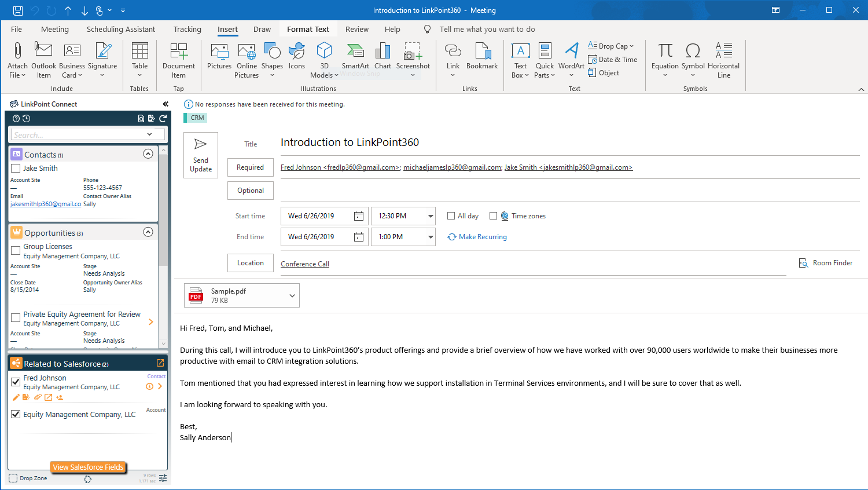Viewport: 868px width, 490px height.
Task: Uncheck Fred Johnson in Related to Salesforce
Action: (16, 382)
